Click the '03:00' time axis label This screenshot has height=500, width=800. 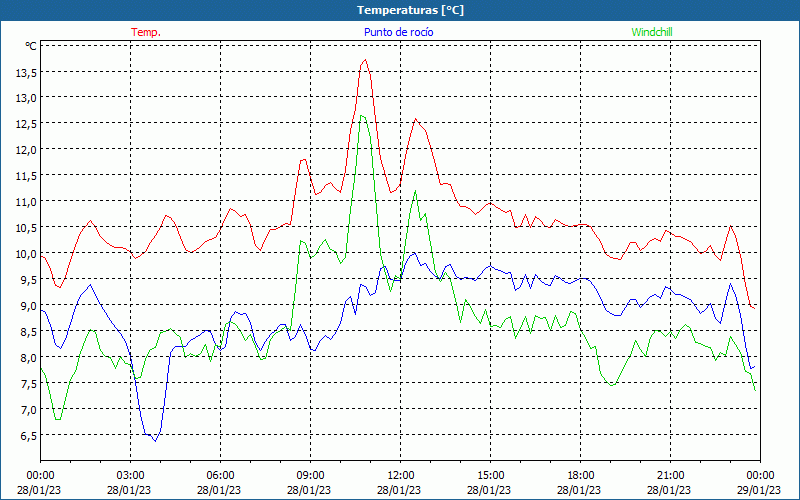click(x=130, y=476)
